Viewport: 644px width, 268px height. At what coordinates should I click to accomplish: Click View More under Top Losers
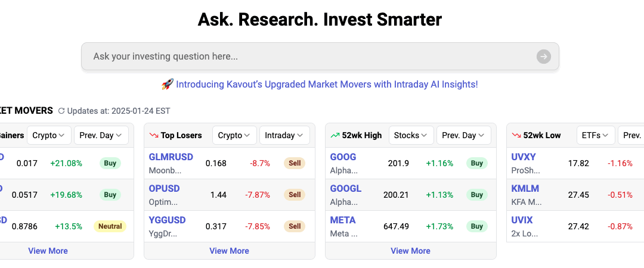(229, 251)
